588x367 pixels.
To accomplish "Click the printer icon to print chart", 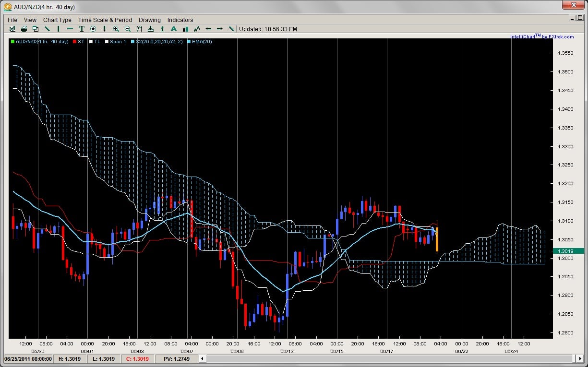I will (x=24, y=29).
